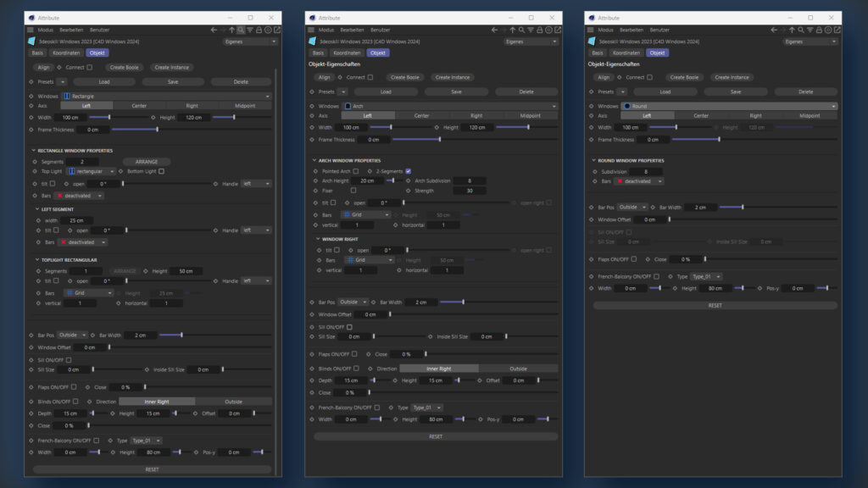Toggle lock icon in Round Attribute window

click(819, 30)
